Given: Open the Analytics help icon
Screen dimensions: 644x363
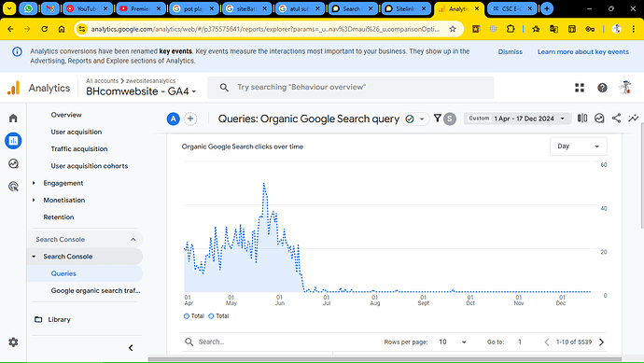Looking at the screenshot, I should pyautogui.click(x=602, y=88).
